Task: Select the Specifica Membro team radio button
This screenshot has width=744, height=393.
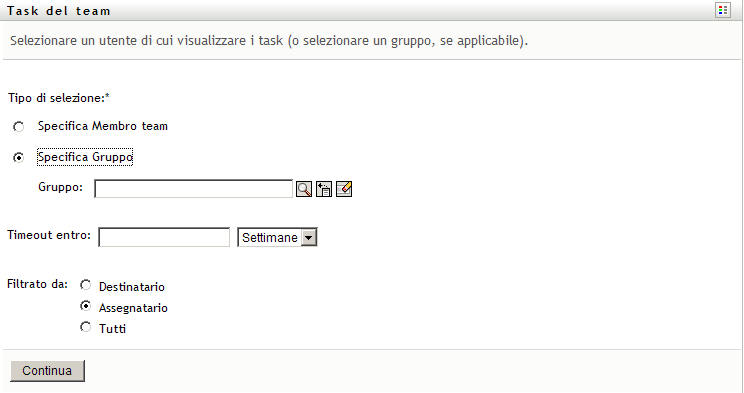Action: click(19, 127)
